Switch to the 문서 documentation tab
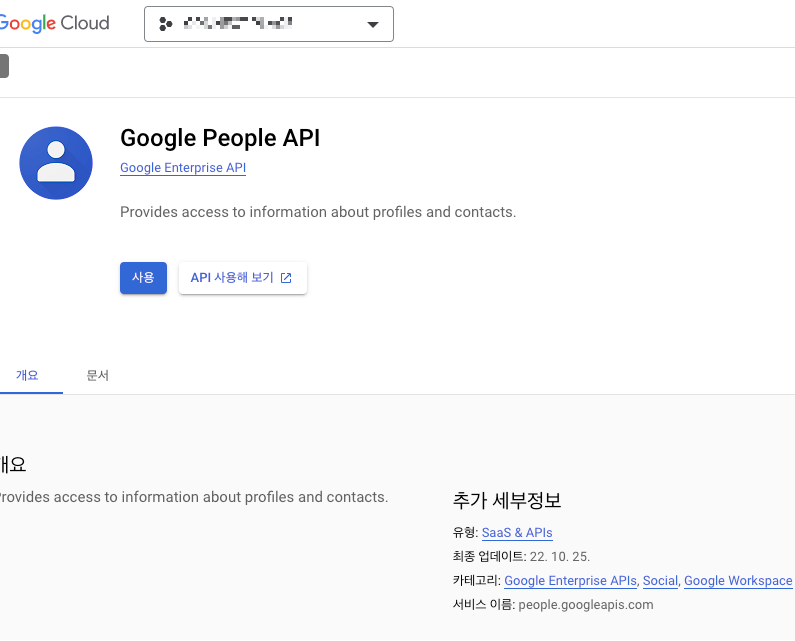Viewport: 795px width, 641px height. point(97,375)
